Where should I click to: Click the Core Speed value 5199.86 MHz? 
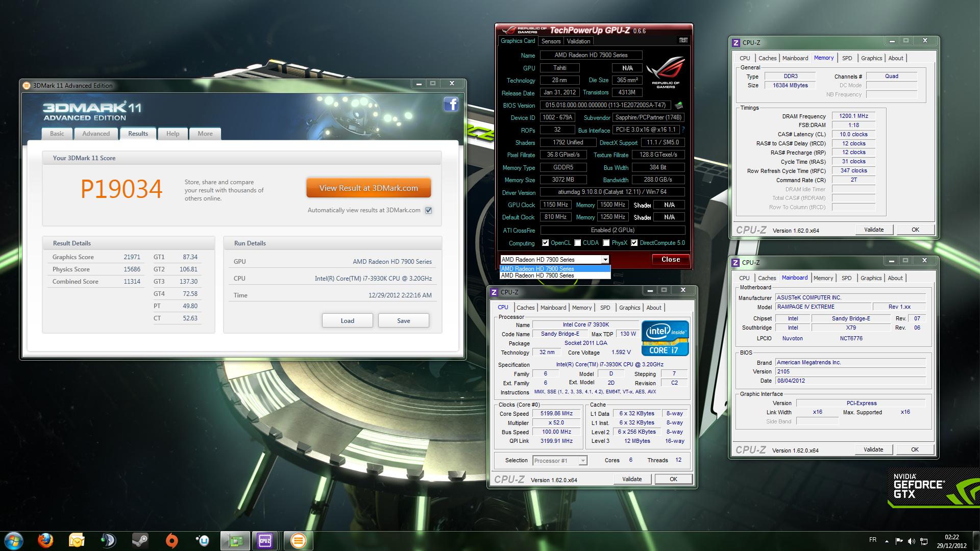(x=556, y=414)
